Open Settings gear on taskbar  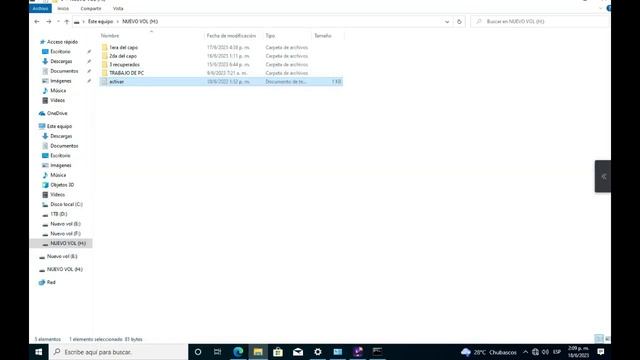(x=318, y=352)
